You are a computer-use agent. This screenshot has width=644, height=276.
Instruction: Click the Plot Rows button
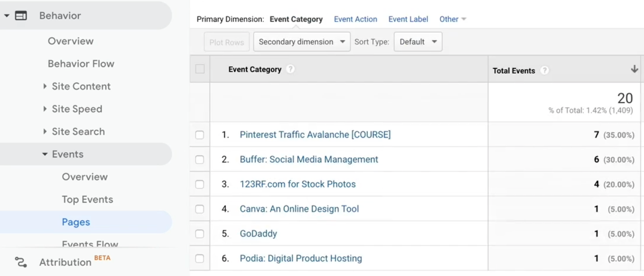[227, 42]
